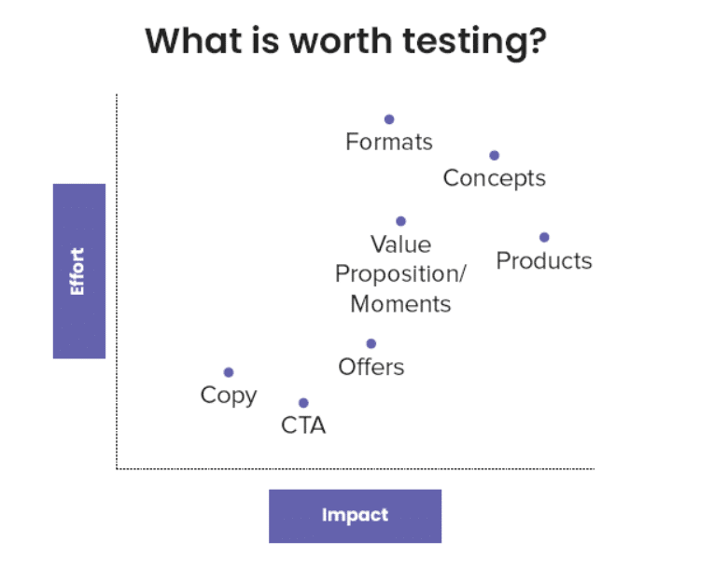Click the Value Proposition/Moments label
The width and height of the screenshot is (728, 570).
pyautogui.click(x=400, y=274)
